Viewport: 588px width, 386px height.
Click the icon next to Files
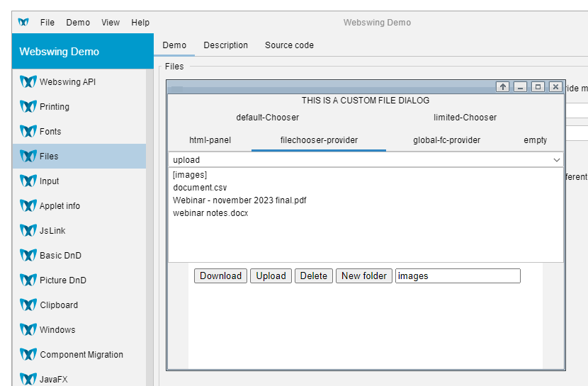(28, 156)
